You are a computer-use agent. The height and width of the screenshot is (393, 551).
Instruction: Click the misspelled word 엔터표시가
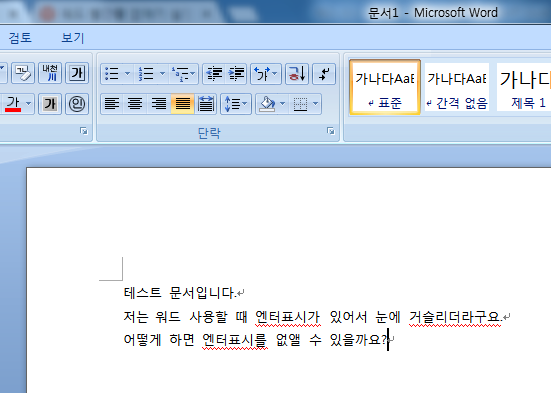(287, 317)
